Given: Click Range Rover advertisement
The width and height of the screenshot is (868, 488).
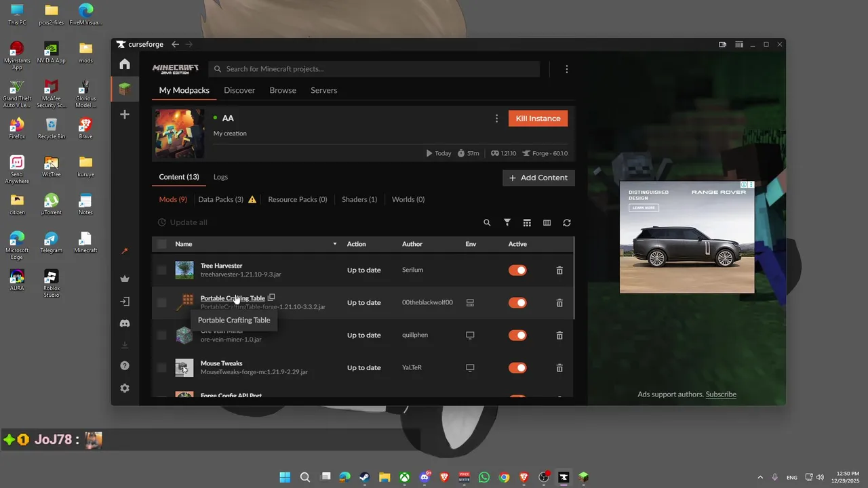Looking at the screenshot, I should click(x=687, y=237).
